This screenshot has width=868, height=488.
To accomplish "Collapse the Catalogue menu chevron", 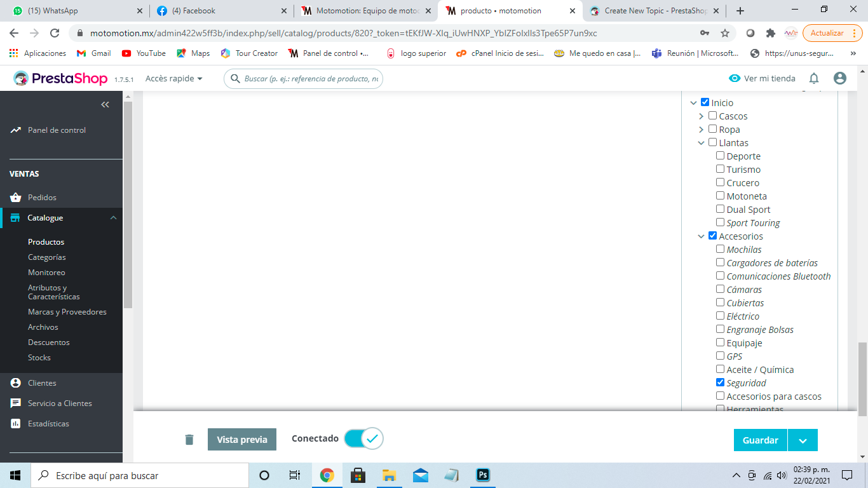I will (114, 218).
